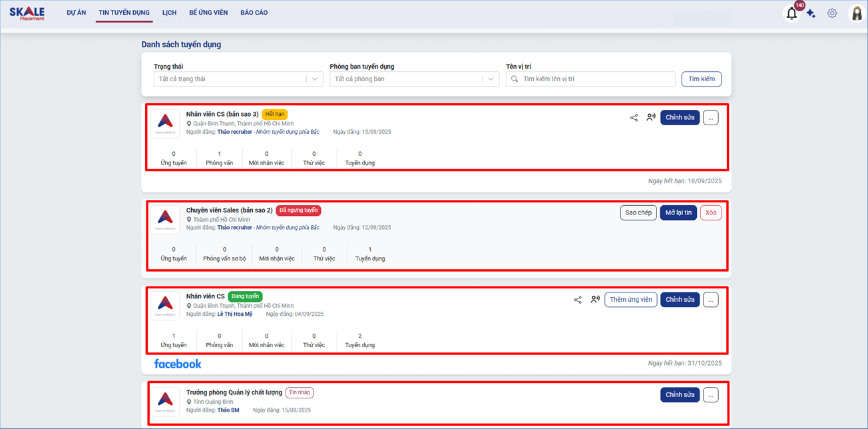The width and height of the screenshot is (868, 429).
Task: Switch to the Dự án tab
Action: (x=77, y=13)
